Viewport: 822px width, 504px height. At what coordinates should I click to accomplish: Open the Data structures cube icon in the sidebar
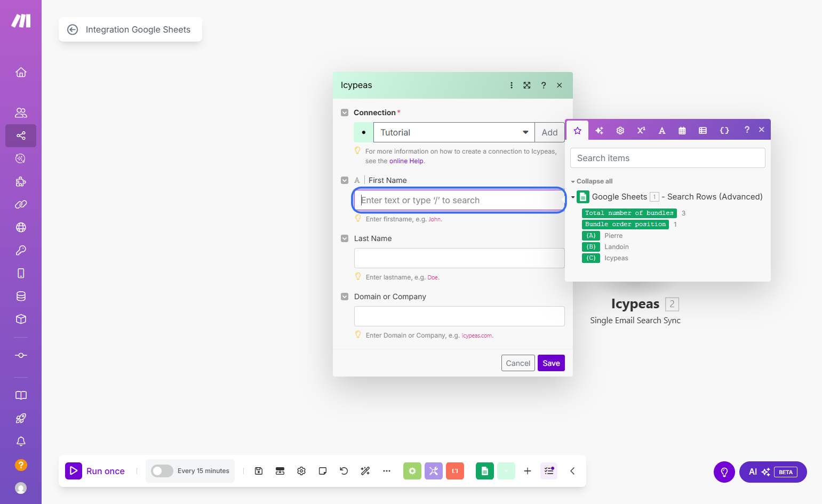[21, 319]
